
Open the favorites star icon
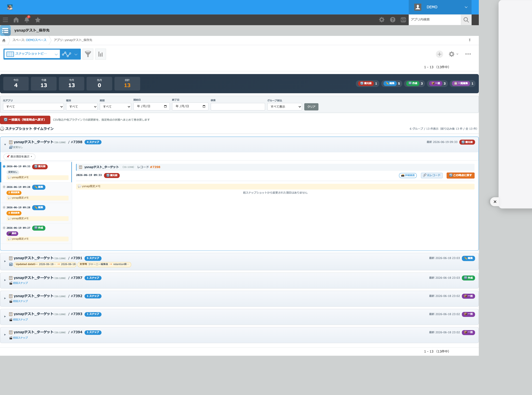pyautogui.click(x=38, y=20)
